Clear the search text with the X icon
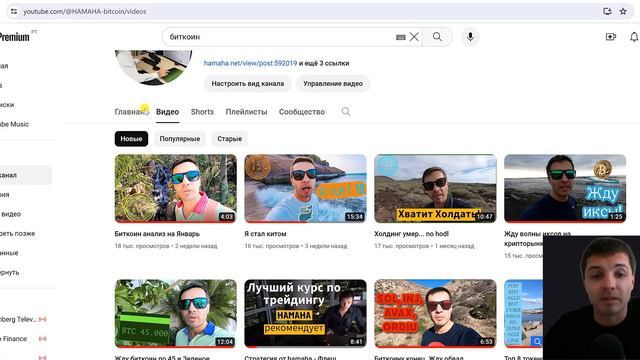The width and height of the screenshot is (640, 360). pos(414,37)
